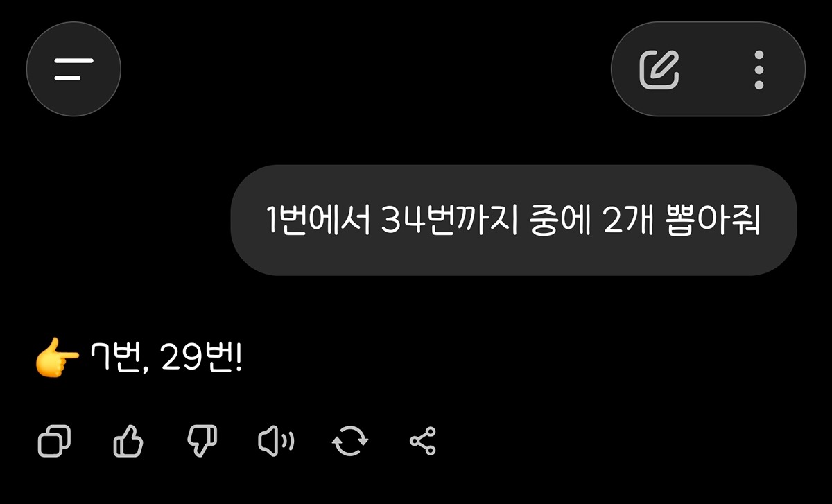Dislike the 7번, 29번 reply
This screenshot has width=832, height=504.
coord(202,441)
